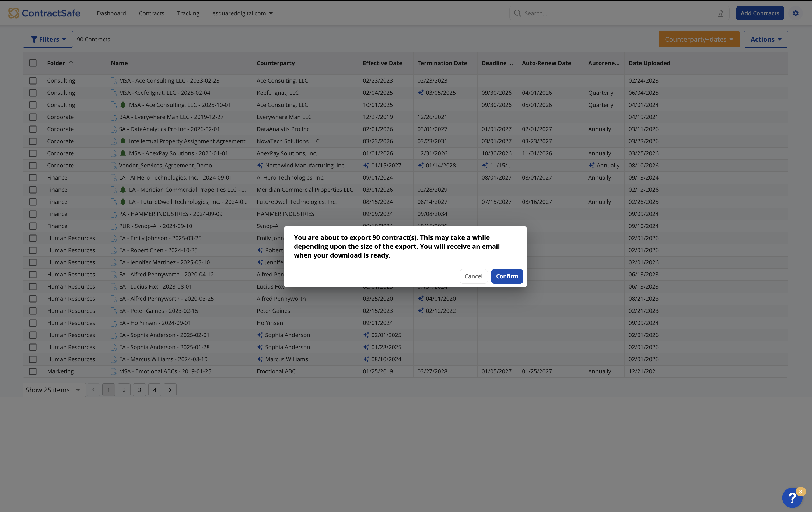
Task: Click the Add Contracts button
Action: (x=760, y=13)
